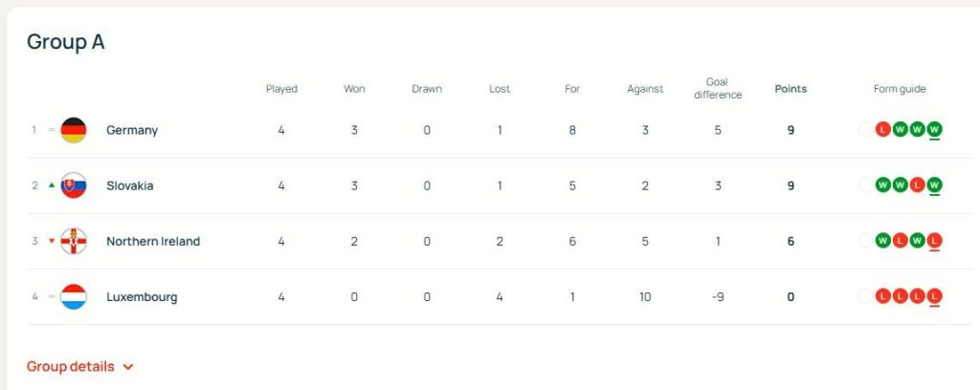Select Luxembourg's underlined latest loss badge
The image size is (980, 390).
[x=934, y=296]
